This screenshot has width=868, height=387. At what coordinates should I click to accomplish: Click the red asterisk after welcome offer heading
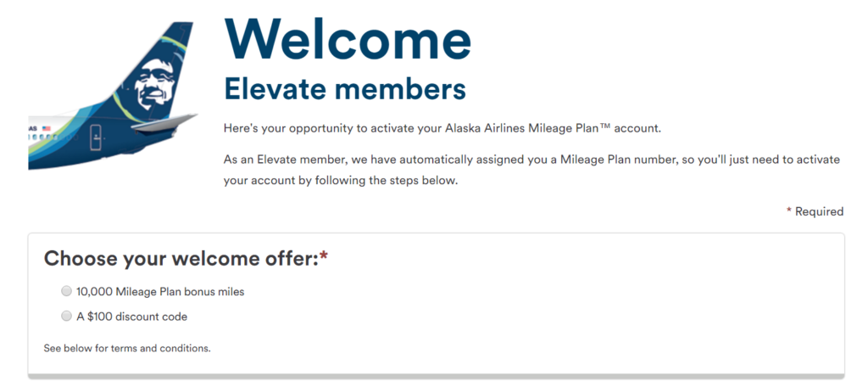tap(324, 256)
